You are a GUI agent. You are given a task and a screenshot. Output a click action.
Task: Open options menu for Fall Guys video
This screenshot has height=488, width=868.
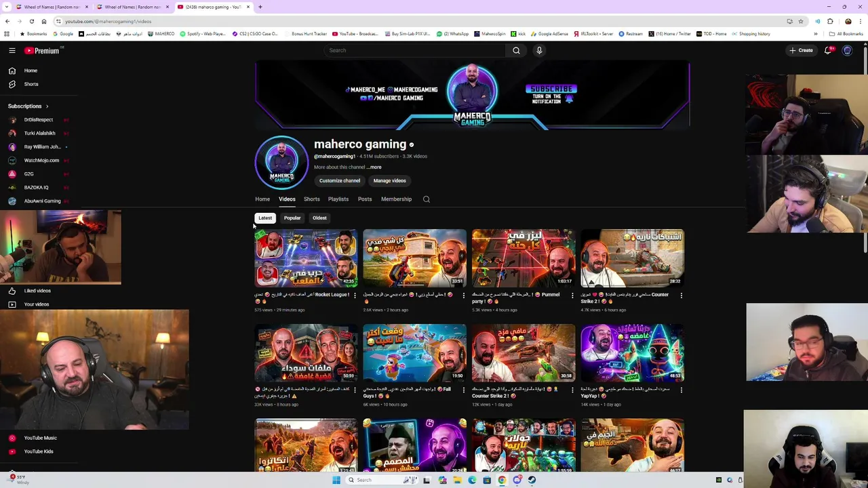[463, 390]
